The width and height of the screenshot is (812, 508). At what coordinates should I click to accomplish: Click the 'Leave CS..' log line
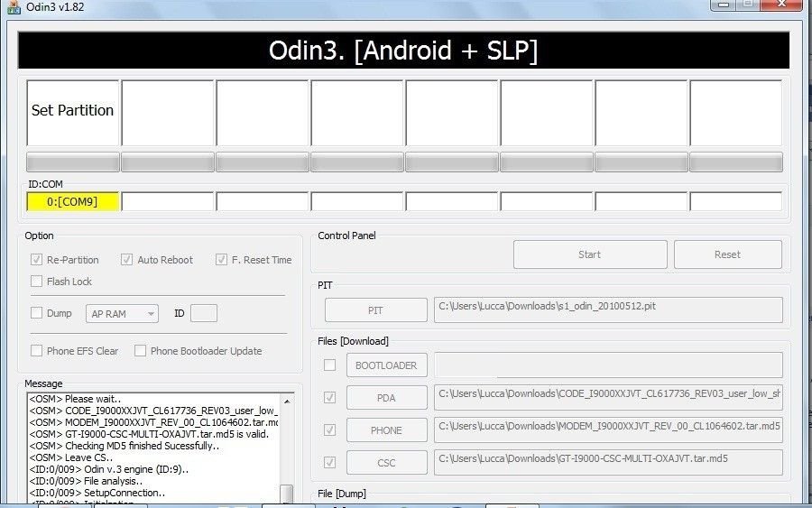[x=71, y=457]
